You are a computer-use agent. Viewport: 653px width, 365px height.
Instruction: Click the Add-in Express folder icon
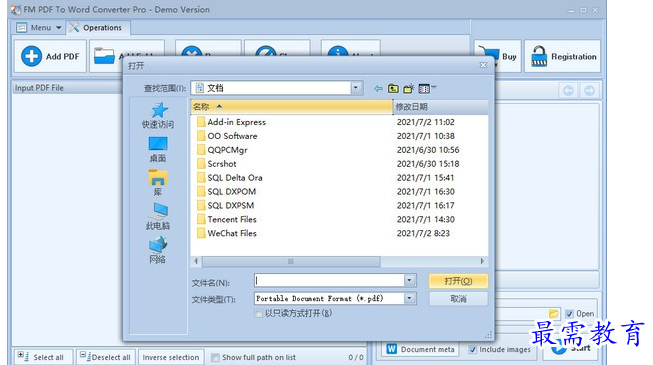point(201,122)
